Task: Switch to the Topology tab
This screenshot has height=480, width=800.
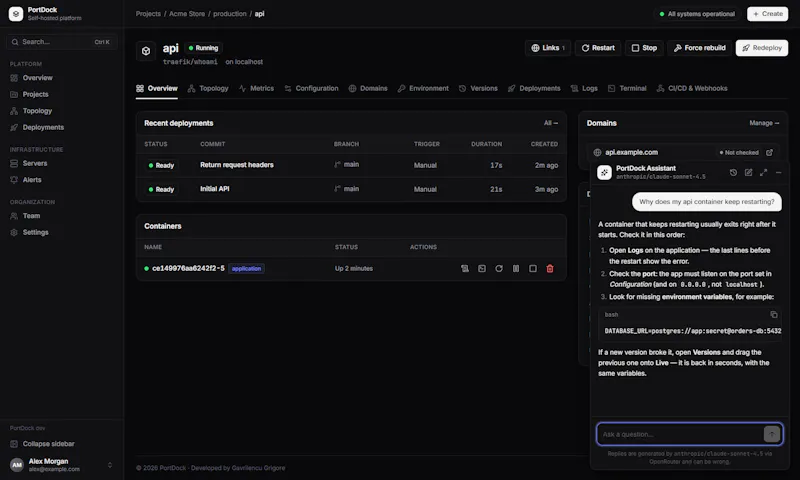Action: [x=208, y=88]
